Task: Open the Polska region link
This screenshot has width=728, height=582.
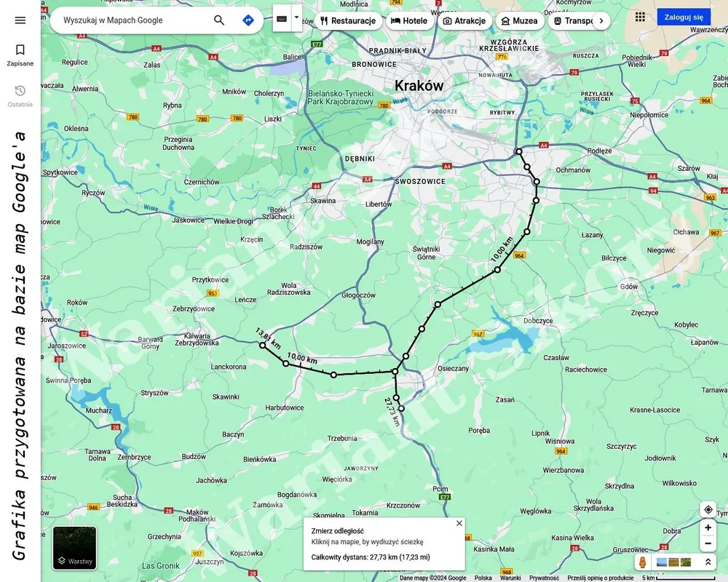Action: (x=483, y=578)
